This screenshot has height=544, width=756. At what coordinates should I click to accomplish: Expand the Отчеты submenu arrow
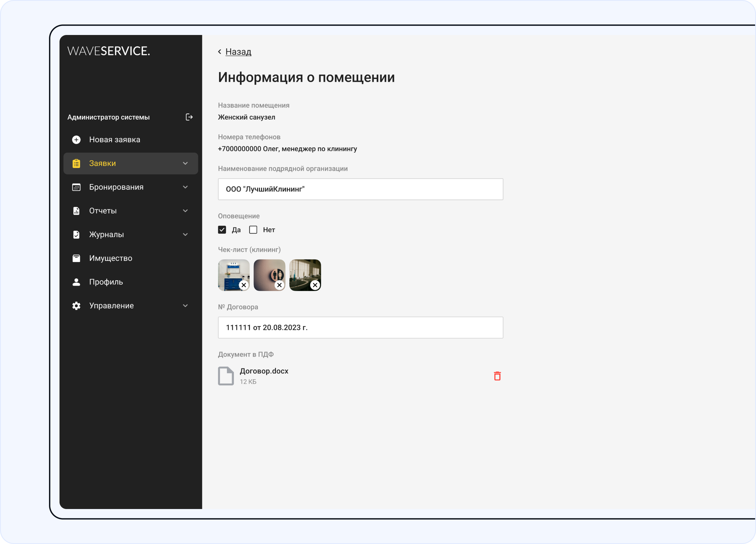(185, 211)
